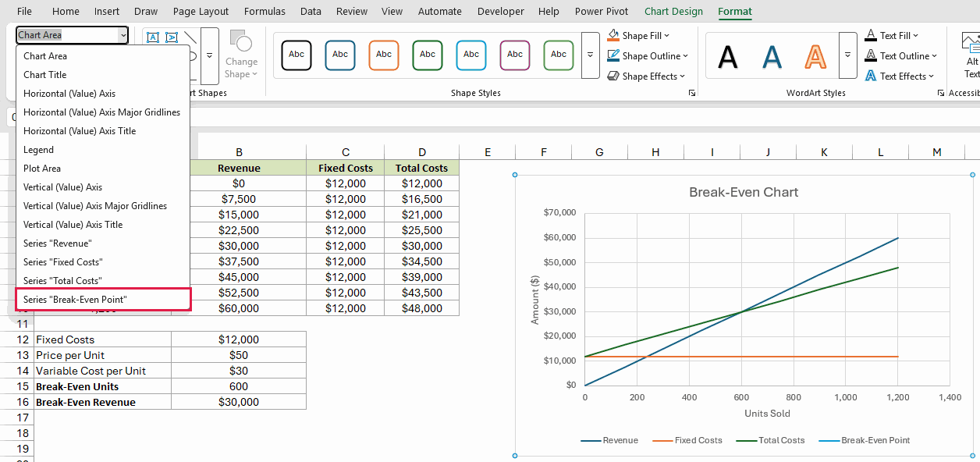Apply the orange outlined A WordArt style

(x=815, y=56)
